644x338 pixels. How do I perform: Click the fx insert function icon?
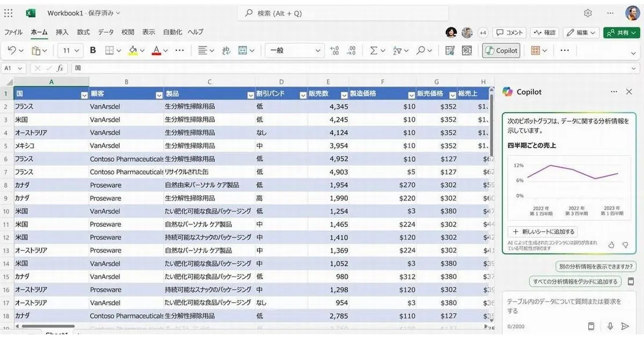pyautogui.click(x=60, y=68)
